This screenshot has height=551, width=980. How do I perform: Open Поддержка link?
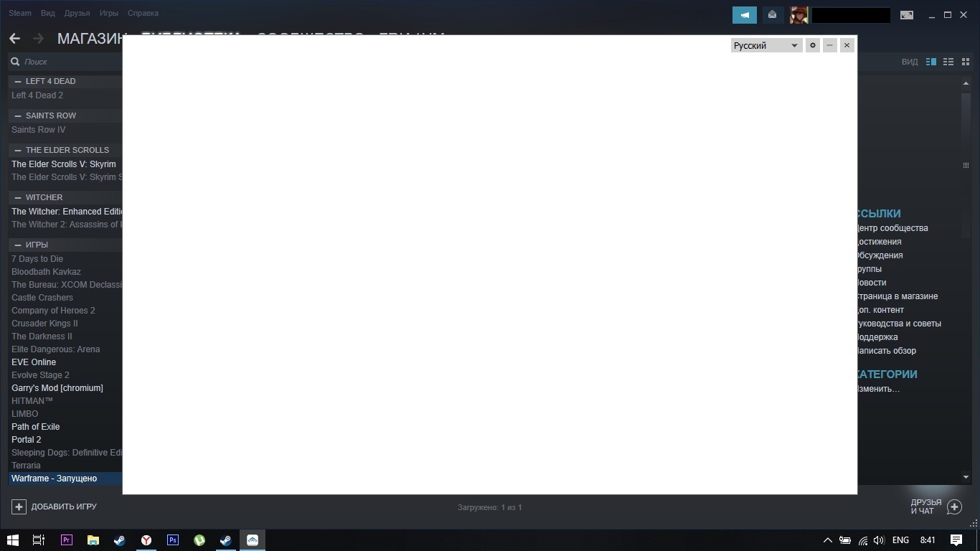click(x=877, y=337)
